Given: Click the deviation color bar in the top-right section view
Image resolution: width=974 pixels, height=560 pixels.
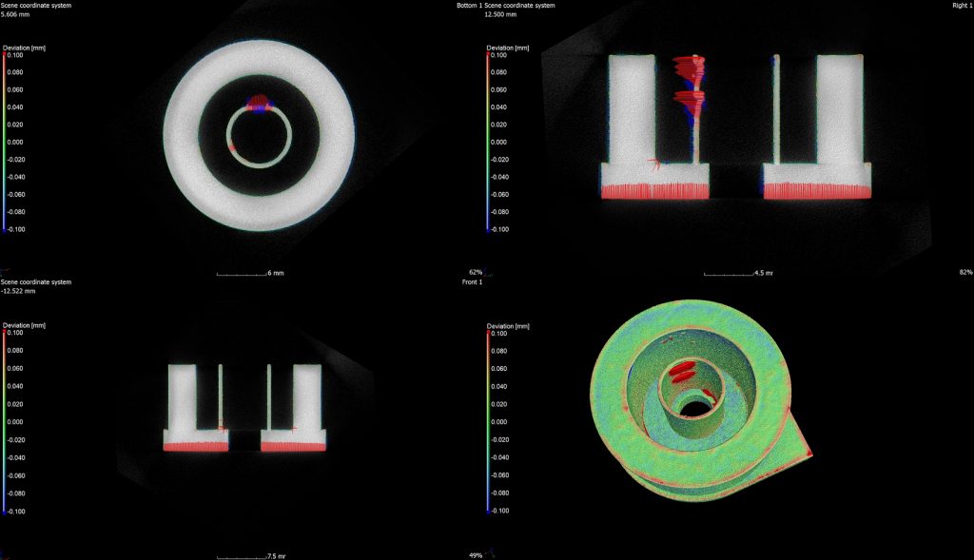Looking at the screenshot, I should [x=488, y=143].
